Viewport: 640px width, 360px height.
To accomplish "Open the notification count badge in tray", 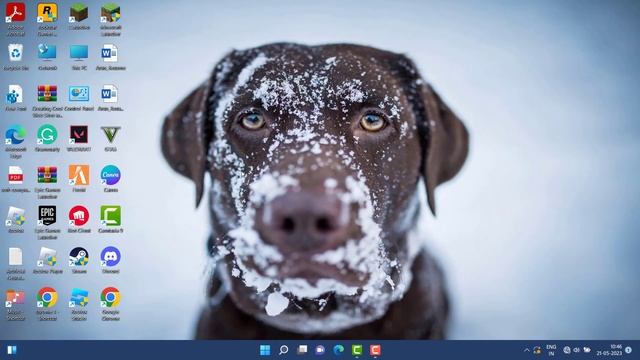I will pos(629,350).
